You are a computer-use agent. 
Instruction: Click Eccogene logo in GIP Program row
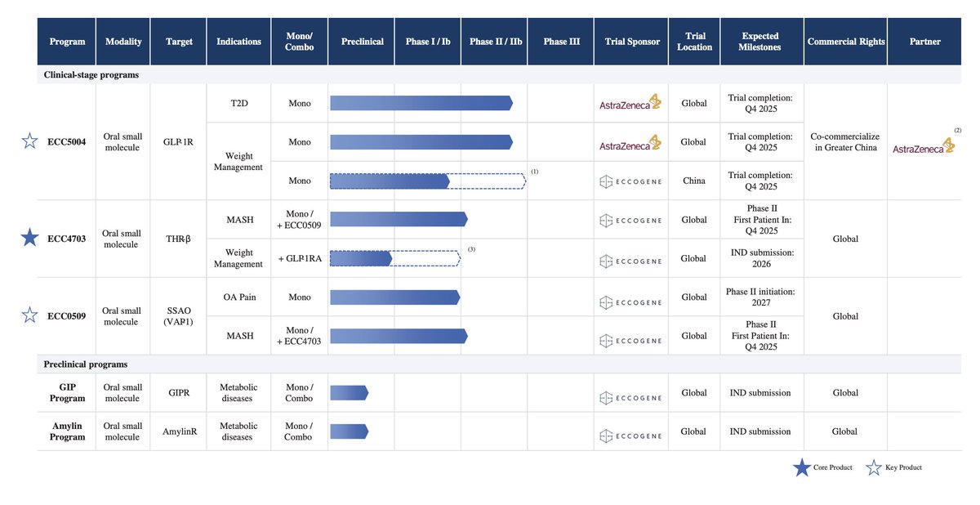coord(630,398)
